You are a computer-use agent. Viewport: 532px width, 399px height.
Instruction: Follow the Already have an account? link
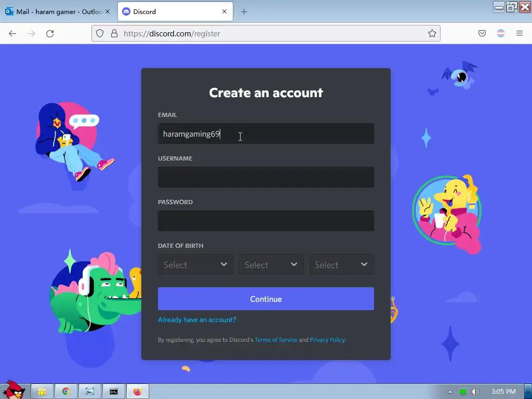coord(197,320)
